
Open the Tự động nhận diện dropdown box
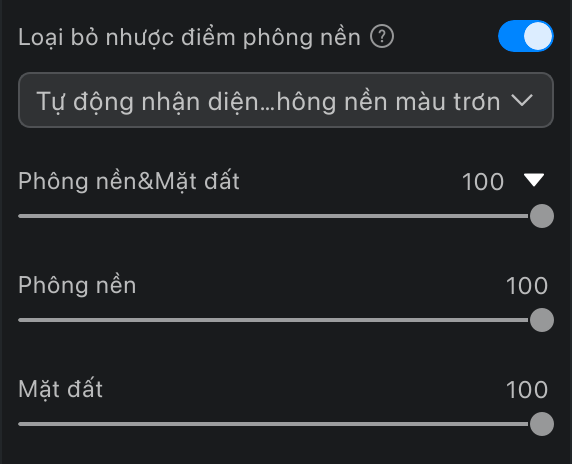coord(286,100)
